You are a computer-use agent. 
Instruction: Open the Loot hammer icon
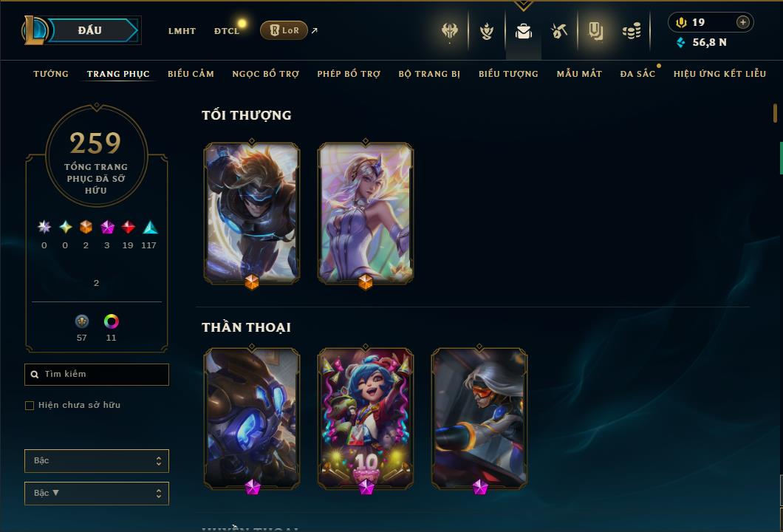click(x=559, y=32)
